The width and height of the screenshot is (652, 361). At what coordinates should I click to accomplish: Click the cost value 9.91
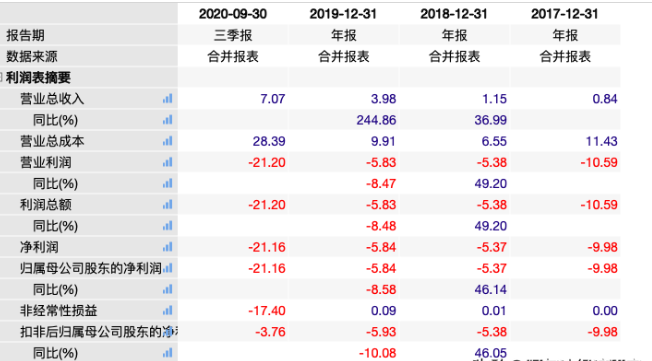point(383,141)
